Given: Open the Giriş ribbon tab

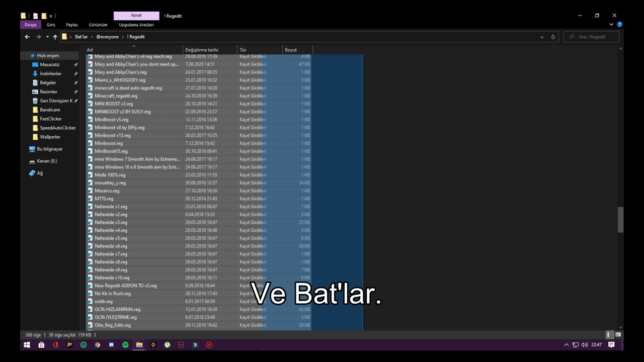Looking at the screenshot, I should (x=51, y=25).
